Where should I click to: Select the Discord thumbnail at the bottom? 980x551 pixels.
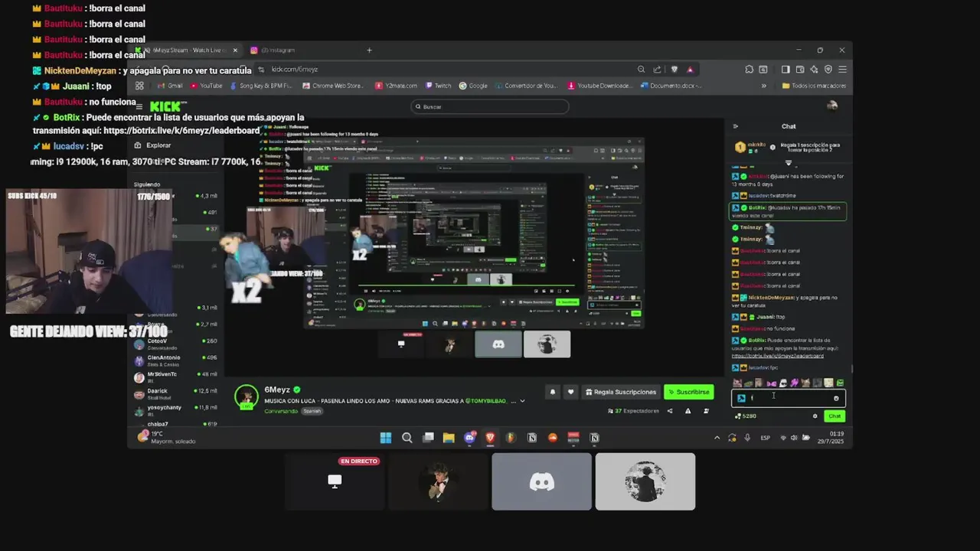tap(541, 481)
